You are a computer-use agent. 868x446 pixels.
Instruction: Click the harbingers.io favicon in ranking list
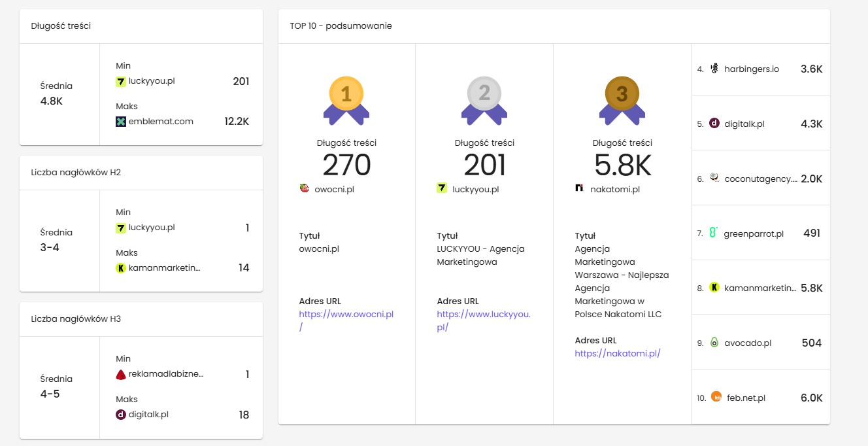pos(714,69)
